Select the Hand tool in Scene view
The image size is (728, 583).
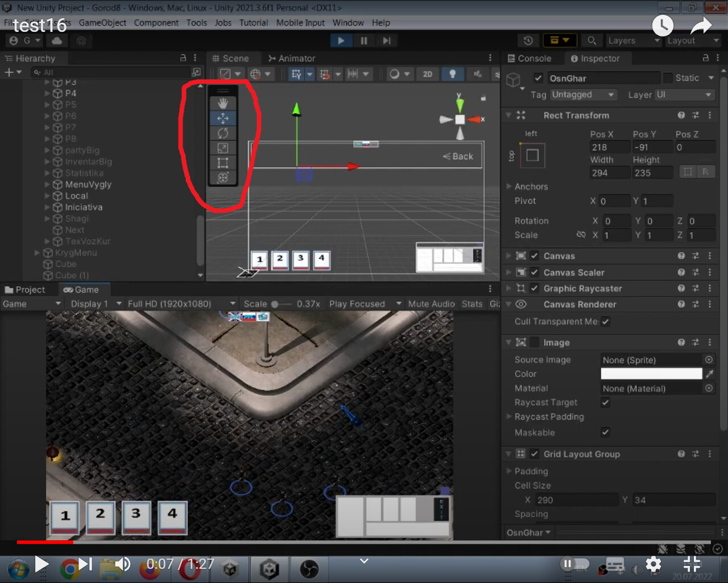coord(223,103)
